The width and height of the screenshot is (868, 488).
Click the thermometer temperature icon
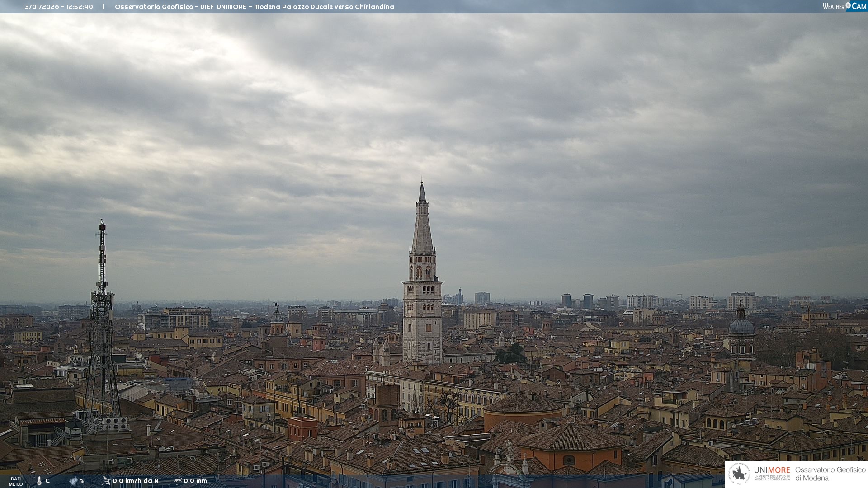click(x=39, y=481)
